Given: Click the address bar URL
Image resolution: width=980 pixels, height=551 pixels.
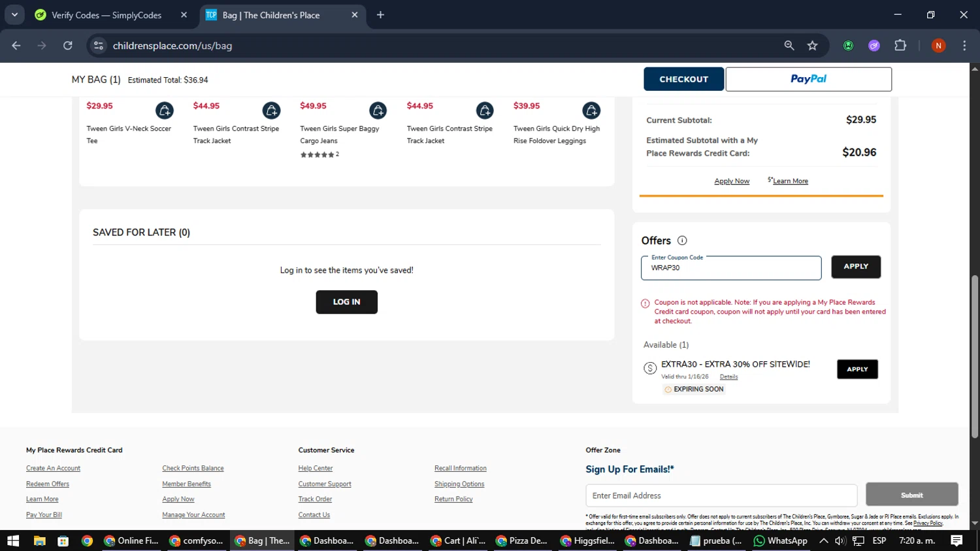Looking at the screenshot, I should 172,46.
